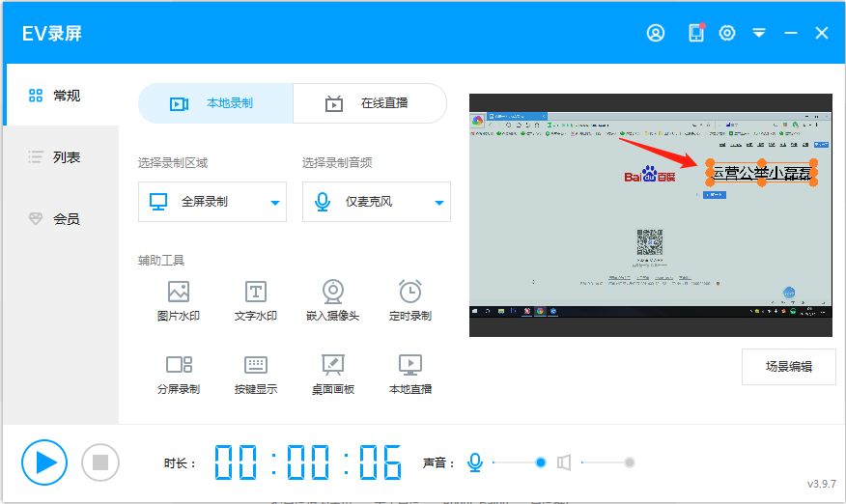Open the 本地直播 local broadcast tool
This screenshot has width=846, height=504.
pos(410,375)
